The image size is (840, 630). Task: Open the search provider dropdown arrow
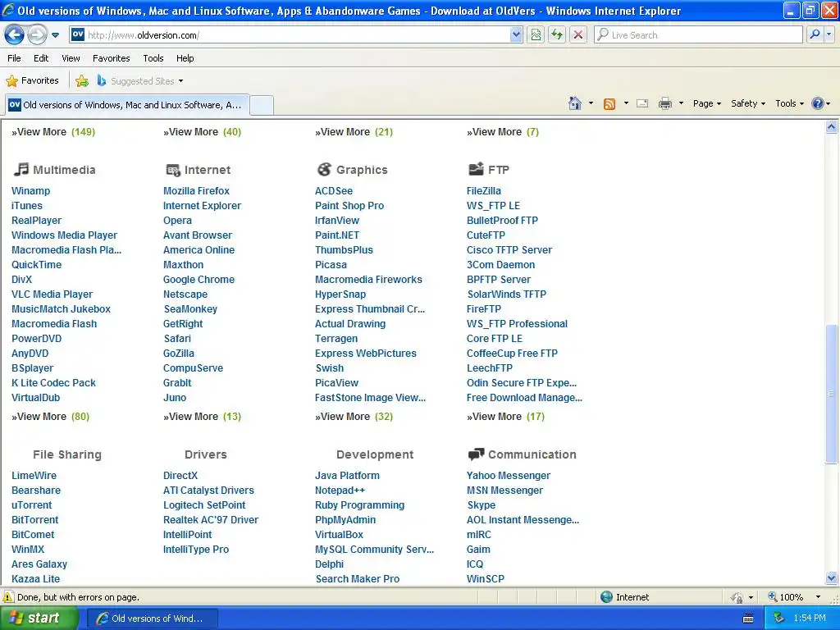coord(829,34)
